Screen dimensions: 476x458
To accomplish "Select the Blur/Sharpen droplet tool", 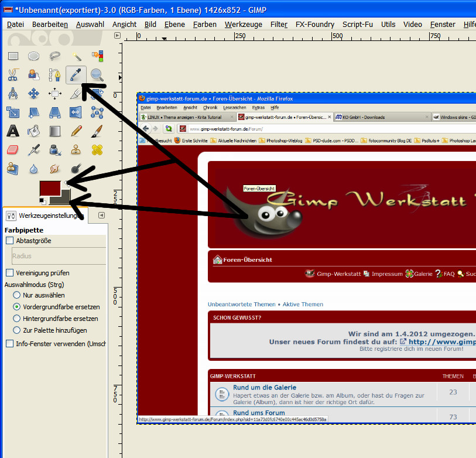I will coord(33,169).
